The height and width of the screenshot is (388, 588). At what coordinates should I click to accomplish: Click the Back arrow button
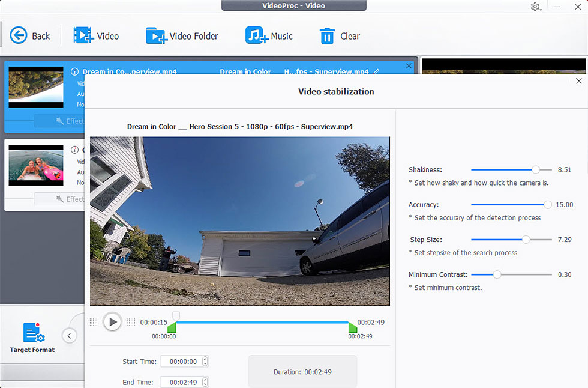point(19,35)
